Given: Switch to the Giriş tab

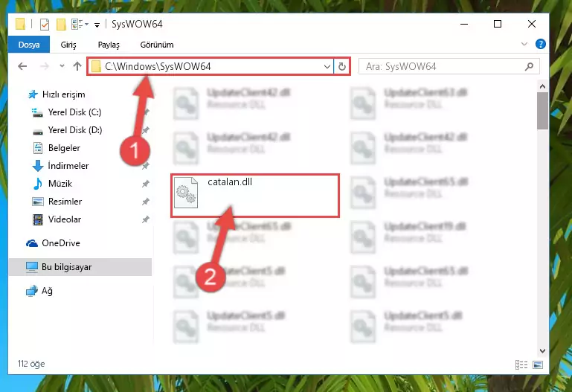Looking at the screenshot, I should pyautogui.click(x=68, y=45).
